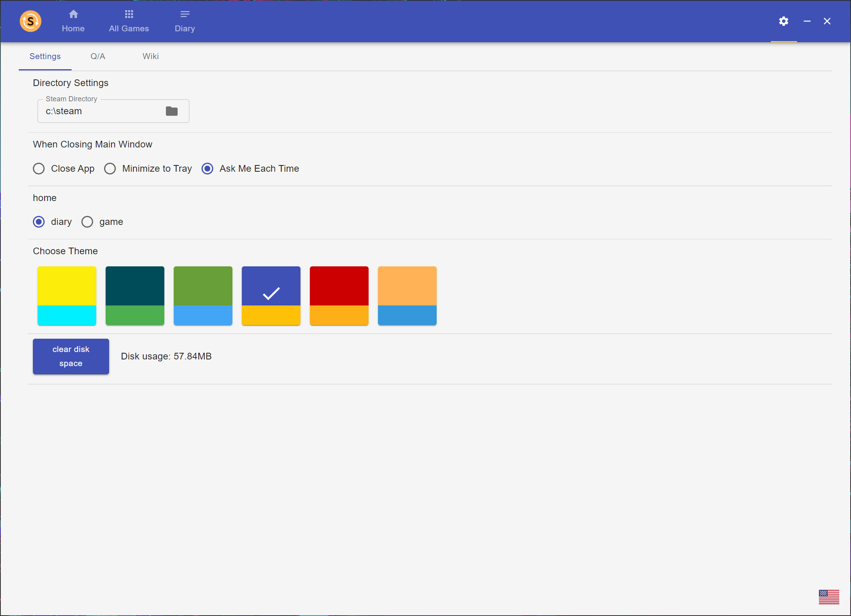Image resolution: width=851 pixels, height=616 pixels.
Task: Open the Home page
Action: 73,21
